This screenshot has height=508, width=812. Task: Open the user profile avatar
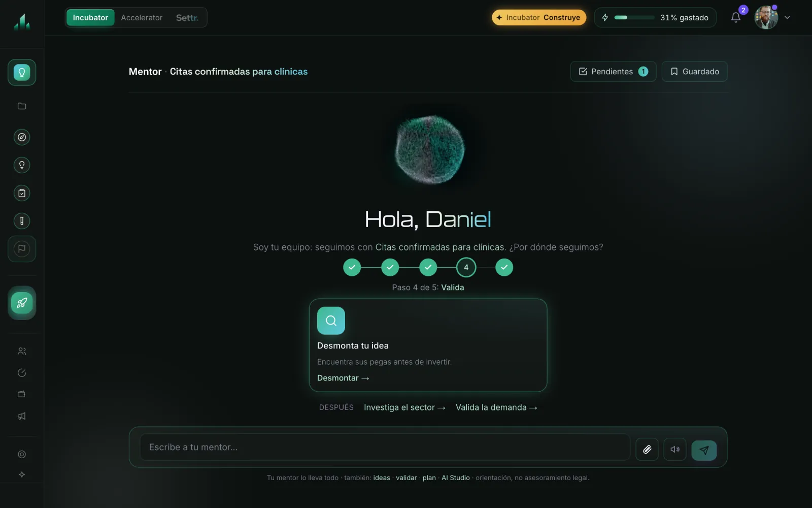[766, 18]
